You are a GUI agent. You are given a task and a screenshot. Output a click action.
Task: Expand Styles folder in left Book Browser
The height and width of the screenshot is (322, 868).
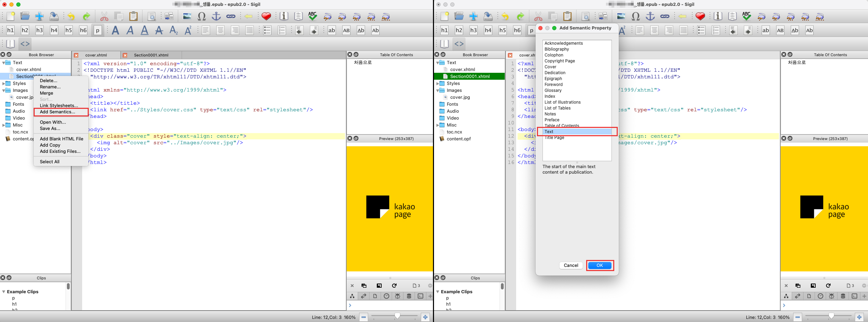[3, 84]
